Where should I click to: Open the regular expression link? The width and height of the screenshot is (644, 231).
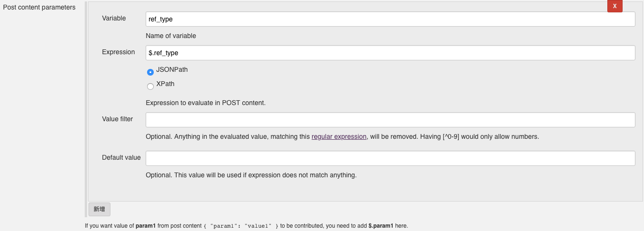pos(339,136)
